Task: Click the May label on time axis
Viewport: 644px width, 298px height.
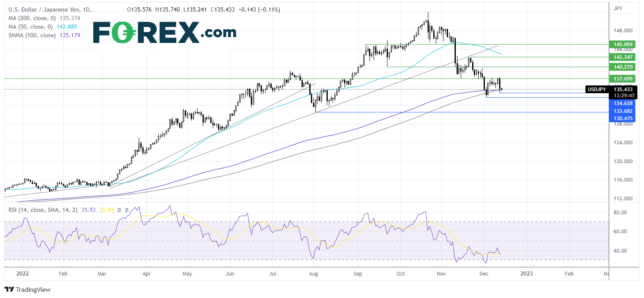Action: (187, 273)
